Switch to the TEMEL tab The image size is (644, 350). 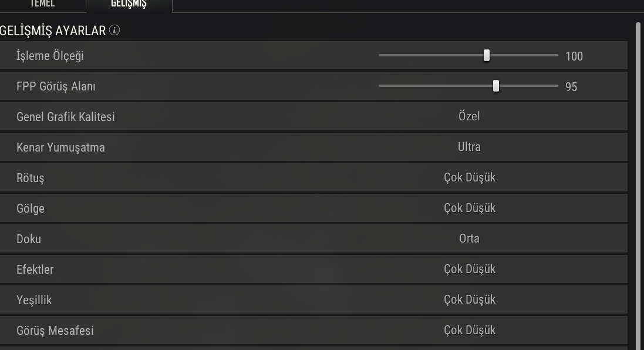[42, 4]
